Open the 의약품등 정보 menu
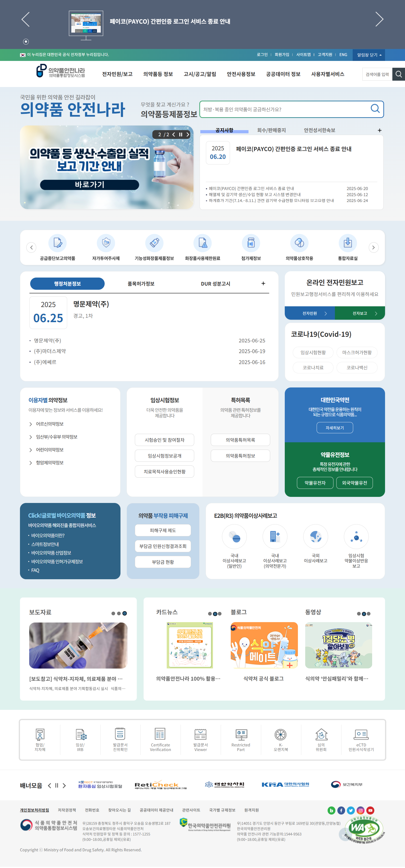This screenshot has height=868, width=405. coord(158,74)
